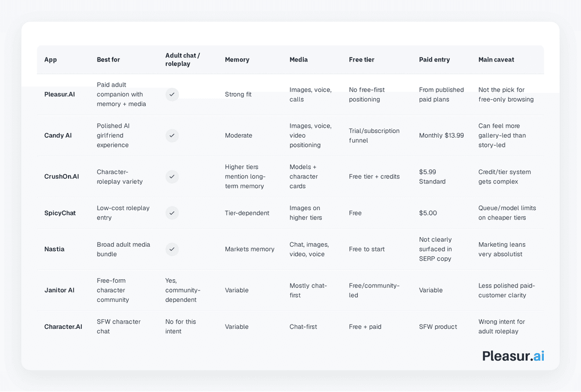The width and height of the screenshot is (581, 392).
Task: Select the App column header
Action: [51, 60]
